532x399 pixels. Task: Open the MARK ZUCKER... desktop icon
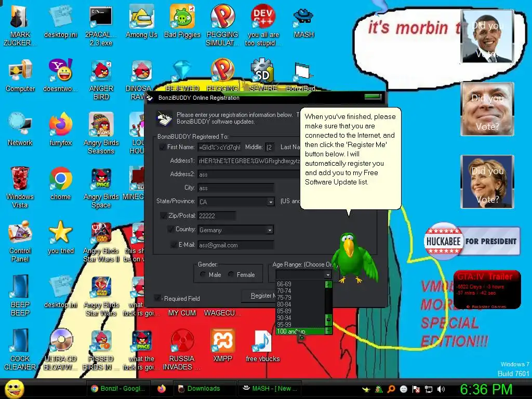(x=20, y=25)
